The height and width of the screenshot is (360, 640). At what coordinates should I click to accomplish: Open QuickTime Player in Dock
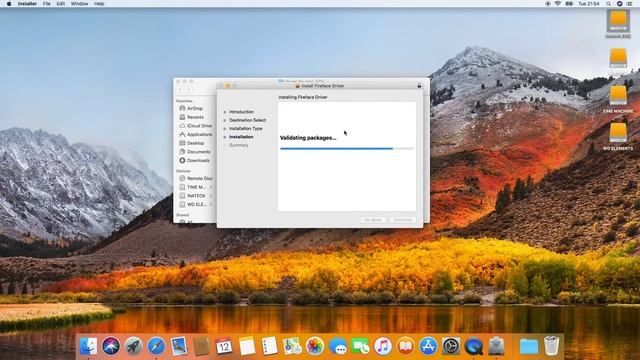[x=473, y=346]
